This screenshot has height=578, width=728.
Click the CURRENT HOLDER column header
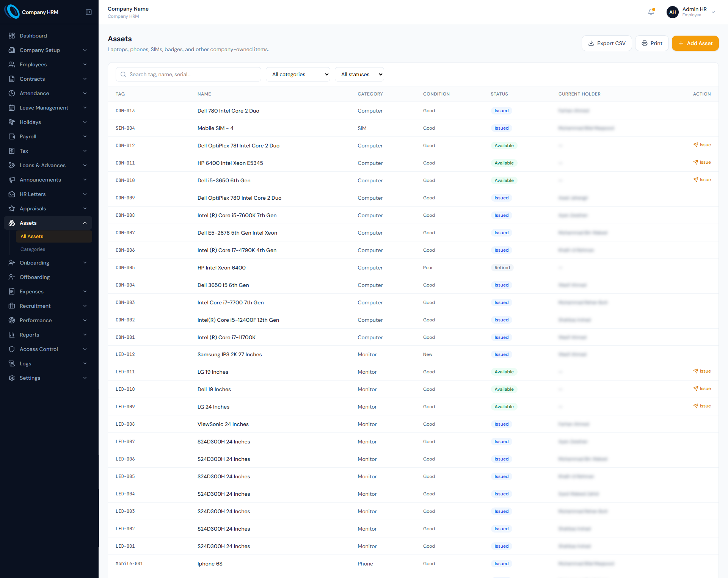pyautogui.click(x=579, y=94)
